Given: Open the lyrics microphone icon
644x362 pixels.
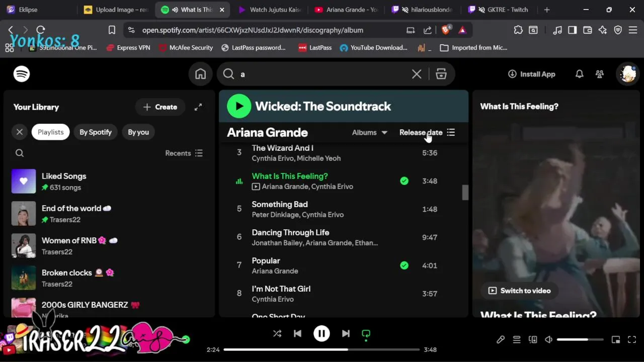Looking at the screenshot, I should click(x=501, y=340).
